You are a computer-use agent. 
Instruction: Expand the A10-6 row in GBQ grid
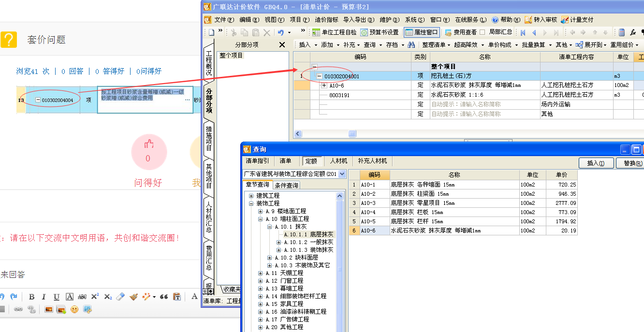(x=324, y=86)
